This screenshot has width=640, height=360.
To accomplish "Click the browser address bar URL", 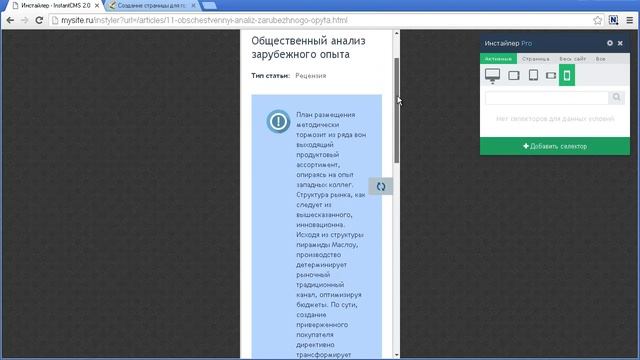I will 204,20.
